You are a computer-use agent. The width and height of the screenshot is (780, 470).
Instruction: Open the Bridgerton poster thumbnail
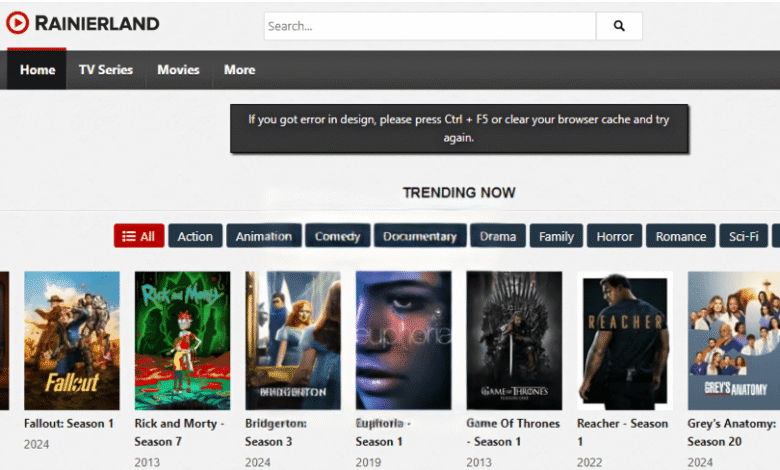(x=292, y=340)
